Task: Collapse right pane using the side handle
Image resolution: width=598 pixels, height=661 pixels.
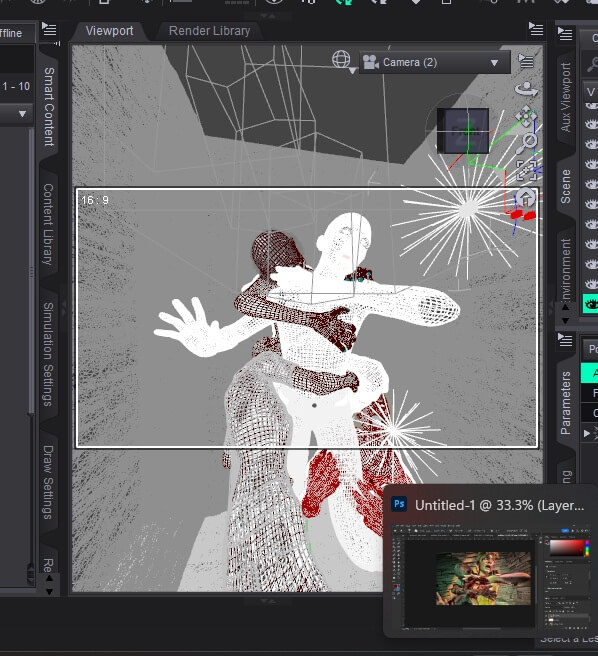Action: (x=551, y=309)
